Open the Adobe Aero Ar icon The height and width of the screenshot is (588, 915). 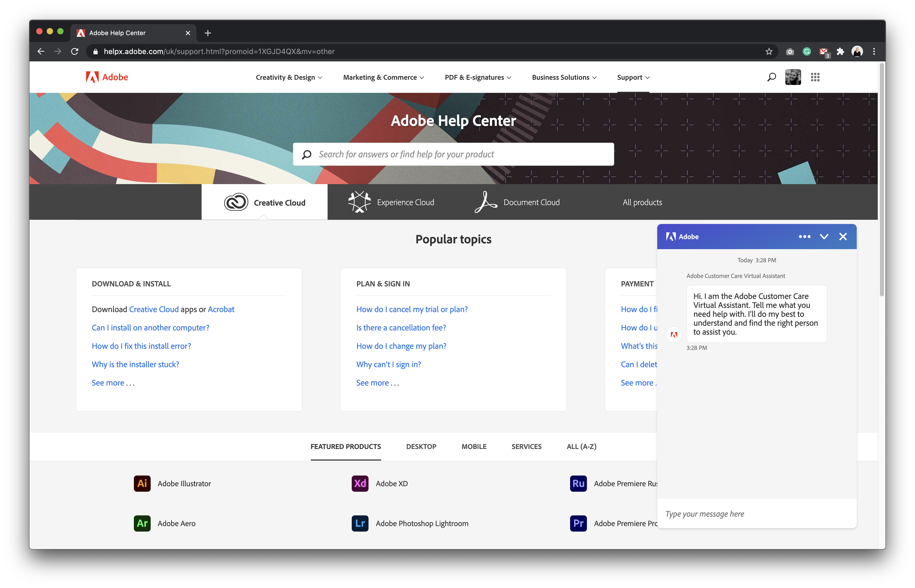[x=142, y=523]
